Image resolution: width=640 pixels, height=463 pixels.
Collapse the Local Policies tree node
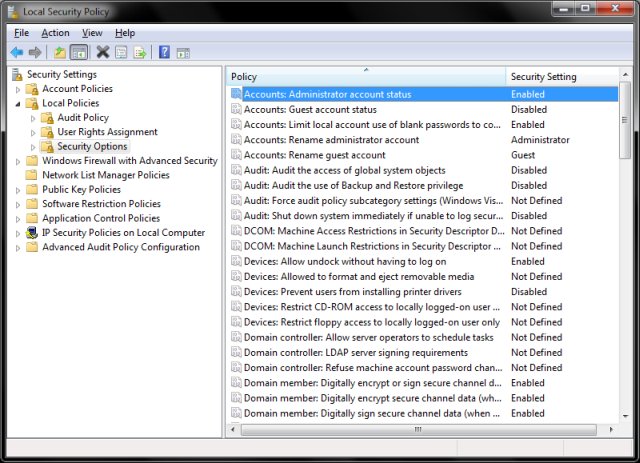click(17, 104)
